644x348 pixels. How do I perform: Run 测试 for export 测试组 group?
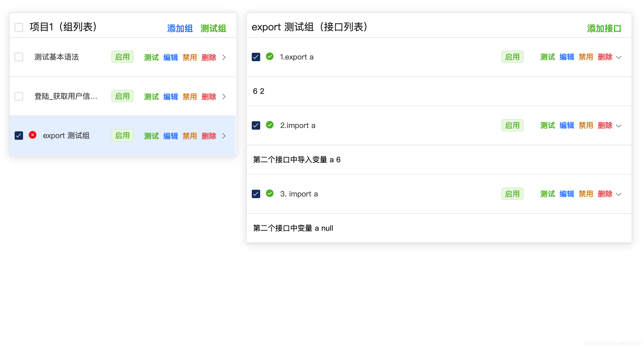[x=151, y=136]
